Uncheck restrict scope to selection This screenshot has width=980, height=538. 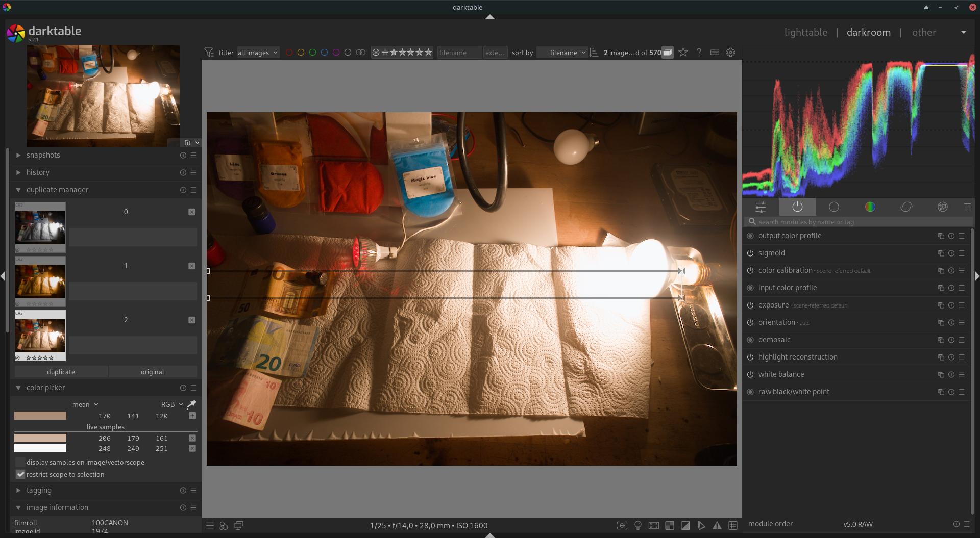pos(20,474)
